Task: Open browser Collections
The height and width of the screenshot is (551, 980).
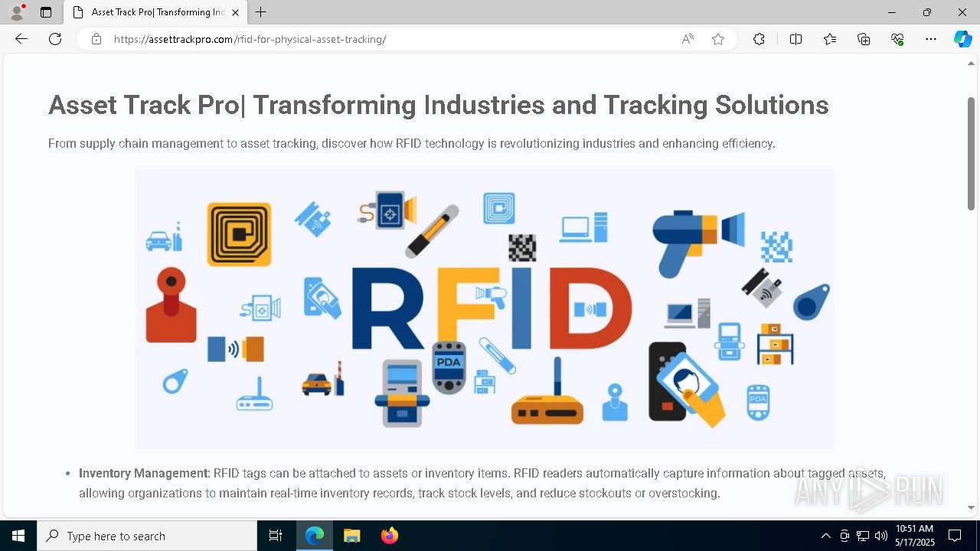Action: tap(864, 39)
